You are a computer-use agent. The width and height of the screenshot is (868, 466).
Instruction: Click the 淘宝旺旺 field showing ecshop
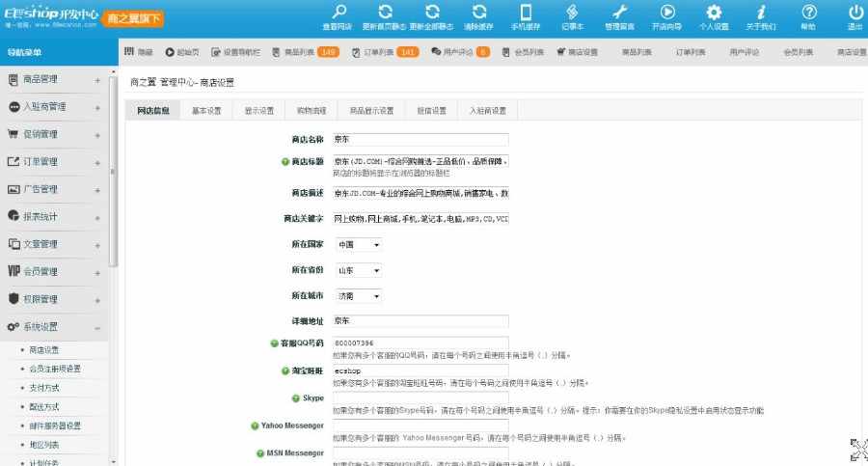click(420, 370)
